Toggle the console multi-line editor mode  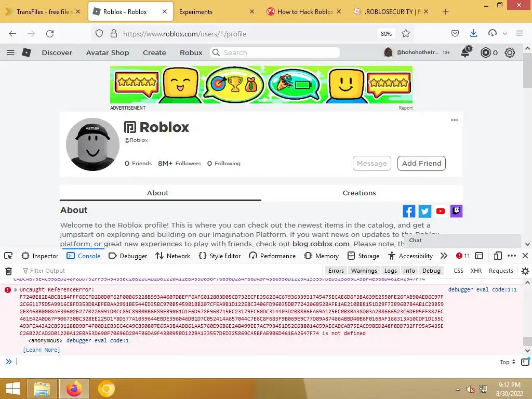pyautogui.click(x=525, y=362)
